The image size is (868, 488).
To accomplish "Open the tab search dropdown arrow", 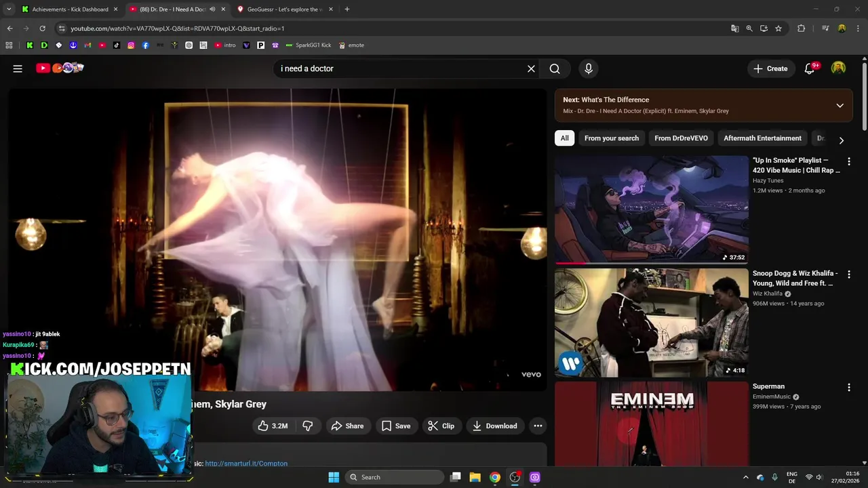I will click(9, 9).
